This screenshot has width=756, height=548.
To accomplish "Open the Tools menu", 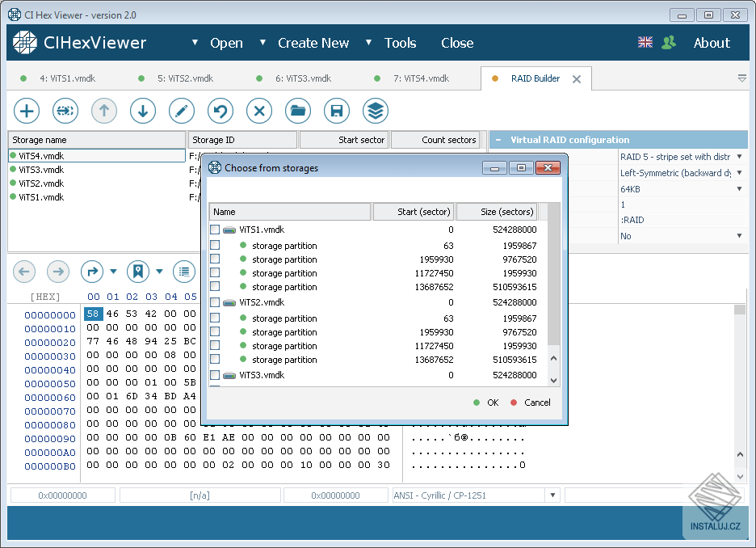I will 400,43.
